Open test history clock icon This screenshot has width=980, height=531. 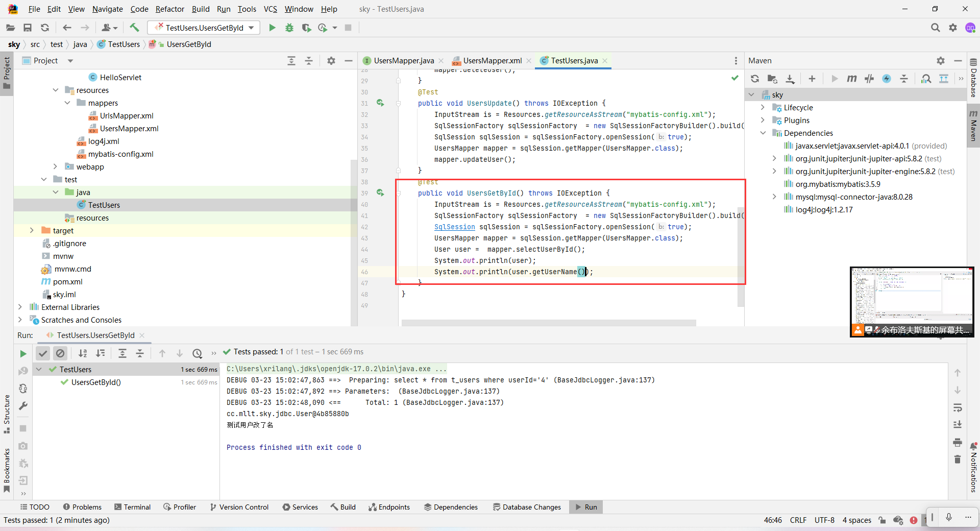(x=198, y=353)
